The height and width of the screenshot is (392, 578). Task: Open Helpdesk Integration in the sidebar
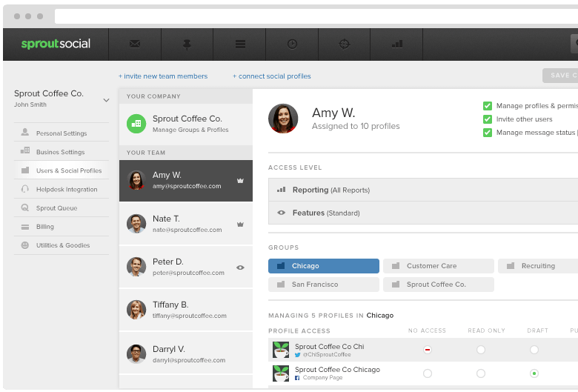(62, 189)
